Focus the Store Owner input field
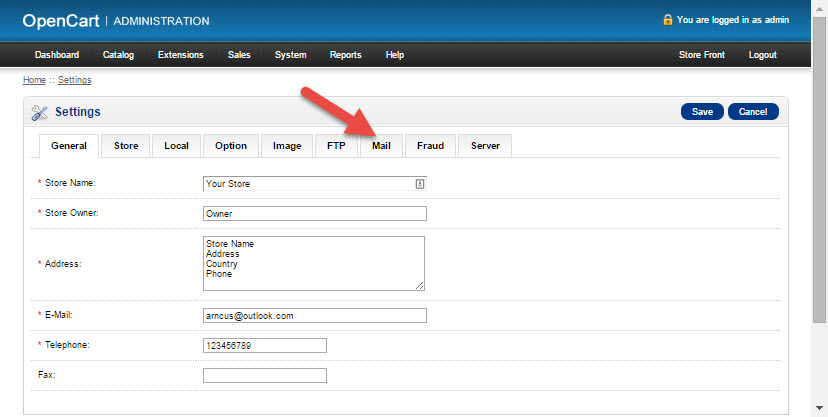 click(x=315, y=213)
